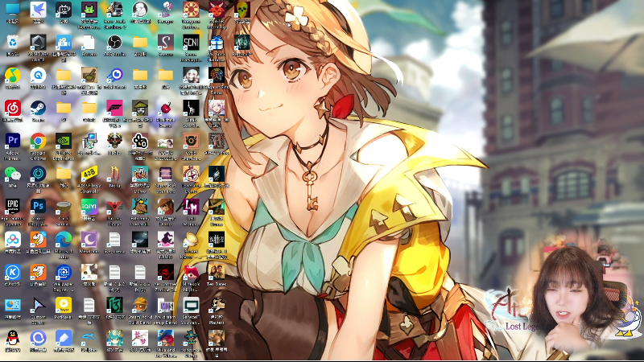Screen dimensions: 644x362
Task: Launch the QQ penguin icon
Action: pyautogui.click(x=12, y=338)
